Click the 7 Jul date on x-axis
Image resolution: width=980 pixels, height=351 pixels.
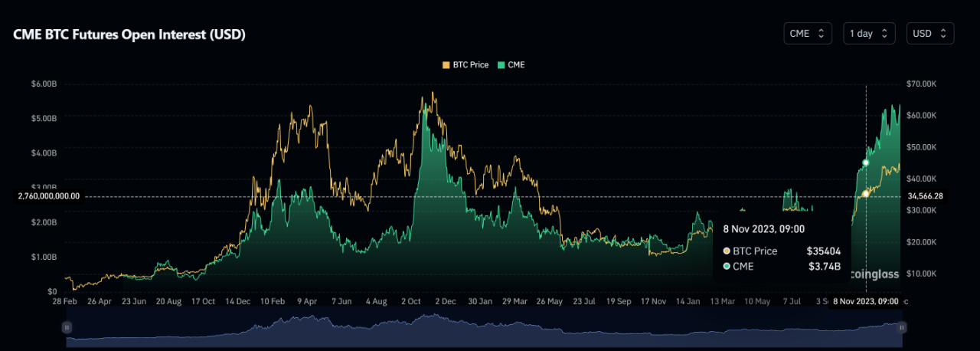[793, 302]
